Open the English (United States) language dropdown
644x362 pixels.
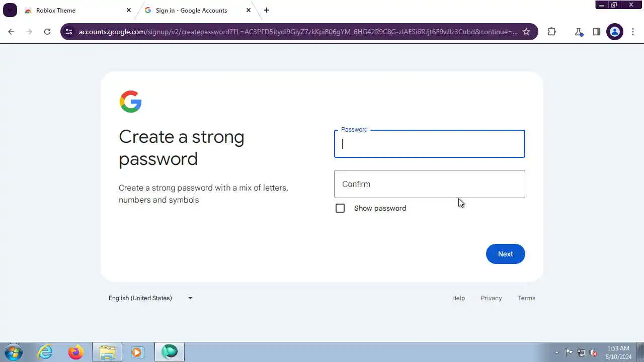click(x=151, y=298)
